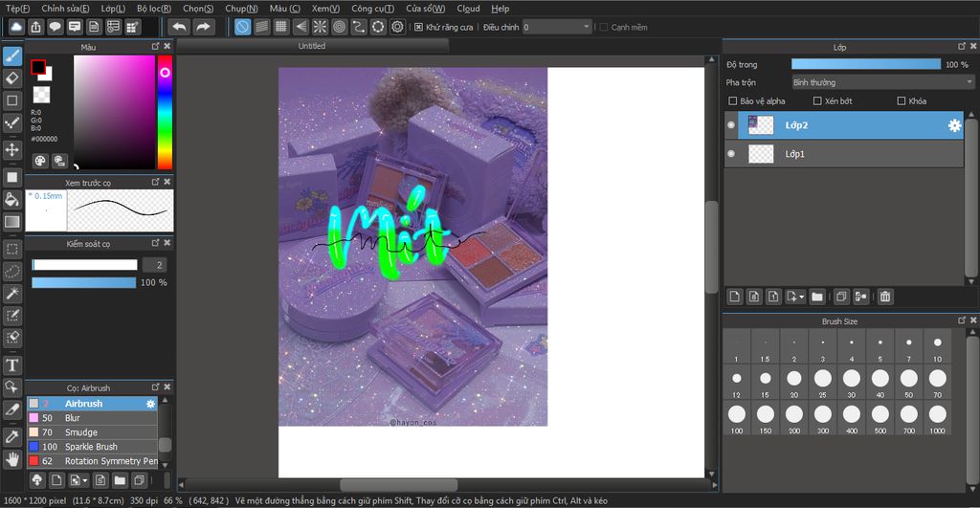The image size is (980, 508).
Task: Turn off snap with the blue circle icon
Action: [242, 27]
